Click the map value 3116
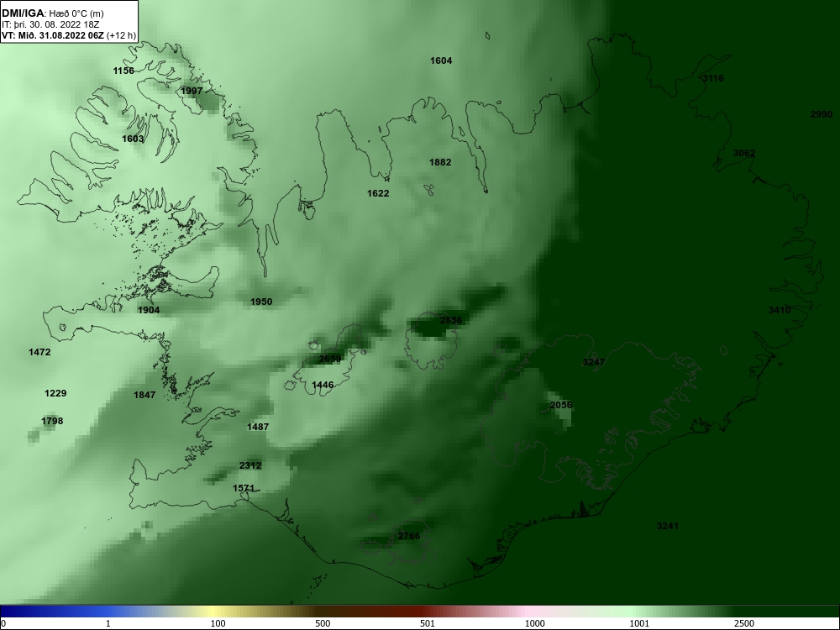 tap(712, 78)
